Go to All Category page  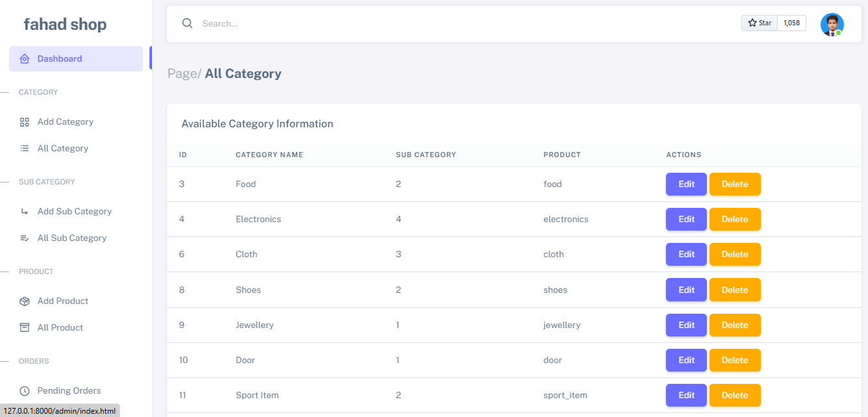[x=63, y=148]
